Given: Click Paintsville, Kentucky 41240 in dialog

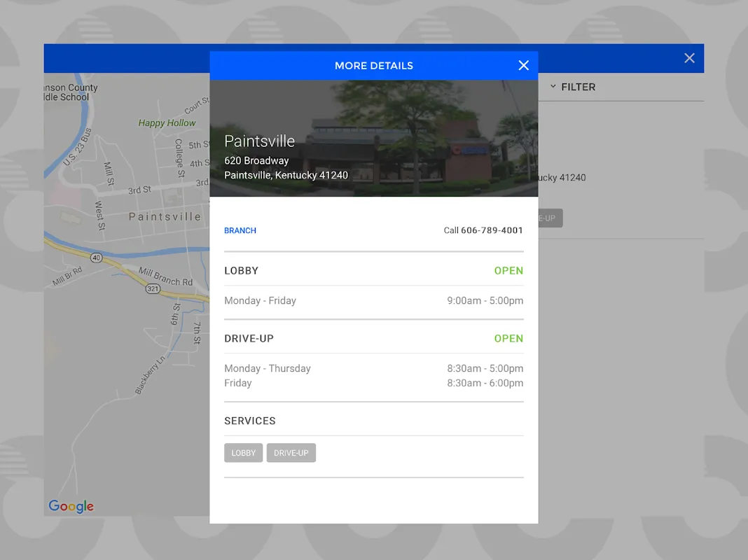Looking at the screenshot, I should [x=286, y=175].
